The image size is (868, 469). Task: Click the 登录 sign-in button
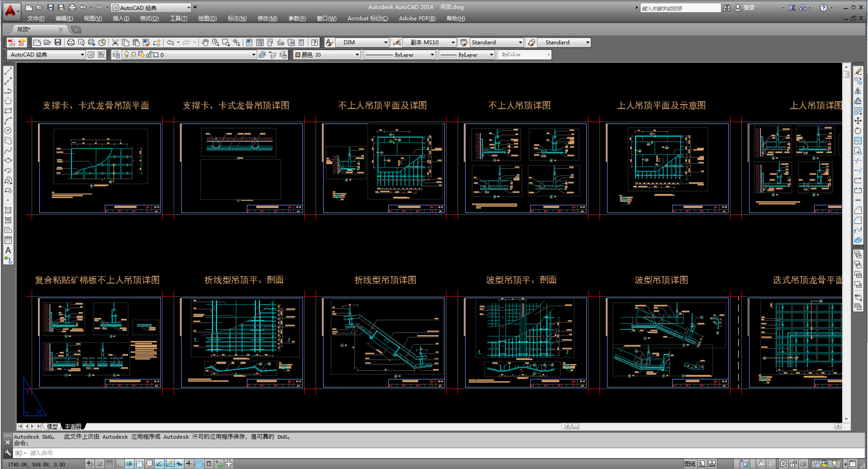tap(745, 8)
